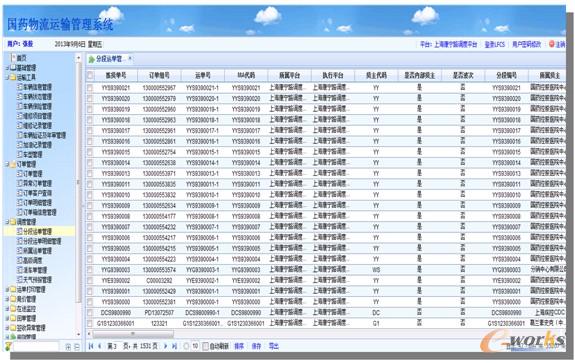Viewport: 575px width, 363px height.
Task: Click the collapse-all minus icon below tree
Action: tap(77, 347)
